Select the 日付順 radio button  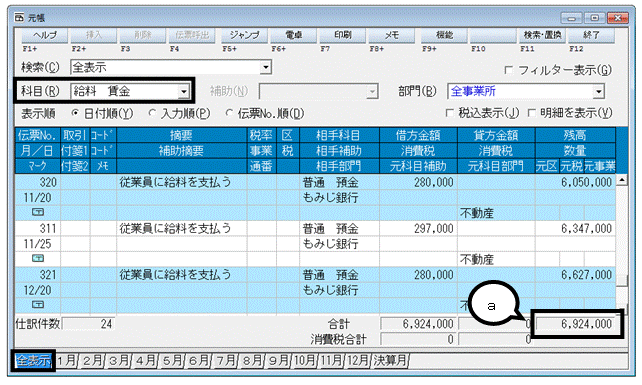pos(75,113)
